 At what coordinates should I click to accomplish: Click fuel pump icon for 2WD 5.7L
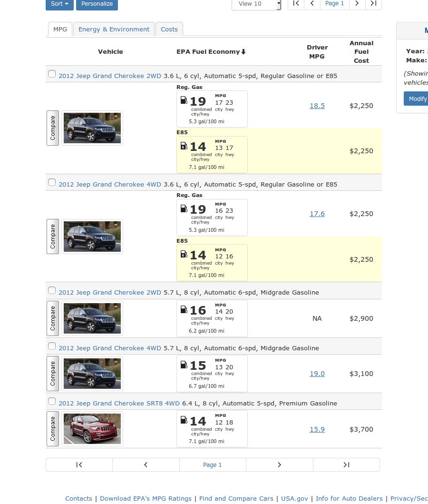[184, 309]
